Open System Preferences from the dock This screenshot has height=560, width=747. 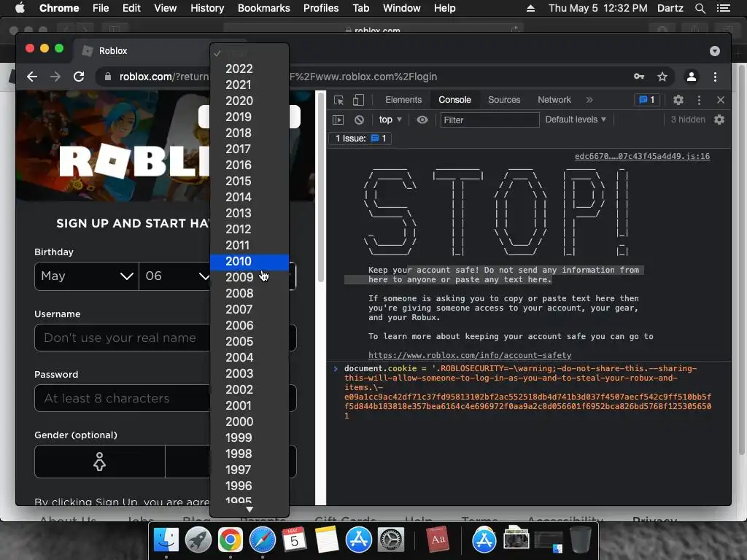click(x=391, y=540)
